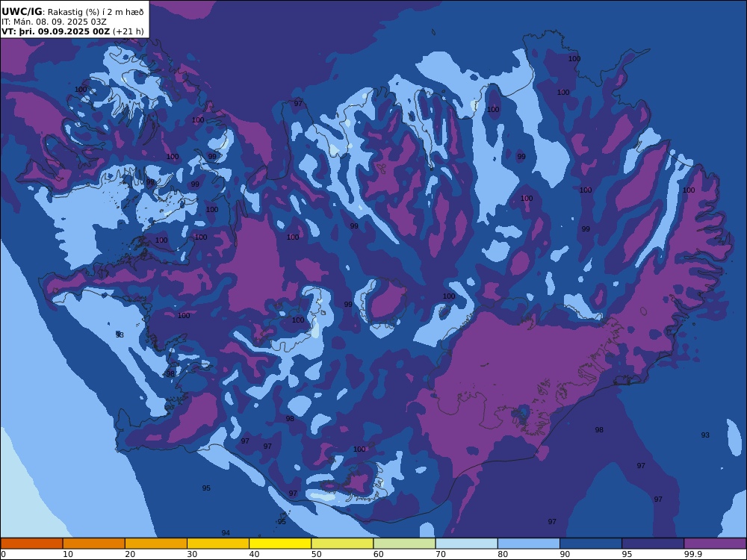
Task: Click the colorbar tick label "90"
Action: pos(565,554)
